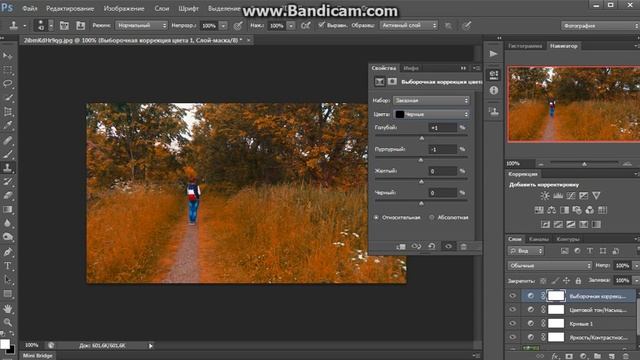
Task: Open the Цвета Черные colors dropdown
Action: click(431, 114)
